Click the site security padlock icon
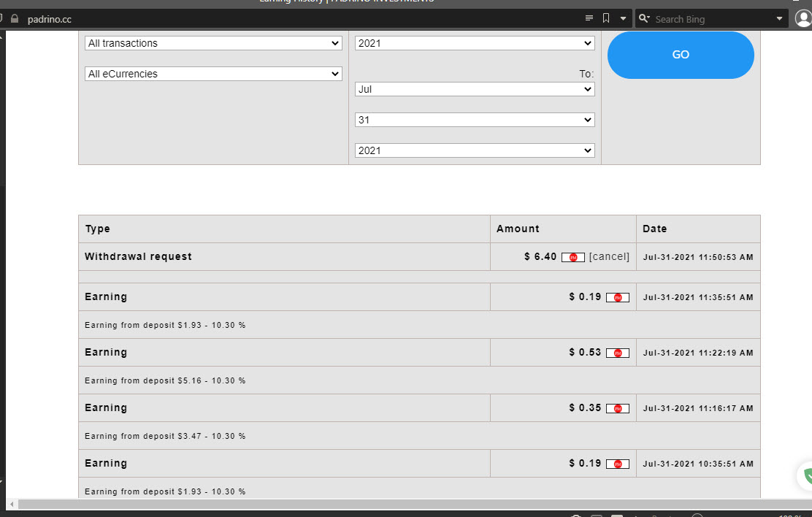This screenshot has width=812, height=517. tap(15, 19)
